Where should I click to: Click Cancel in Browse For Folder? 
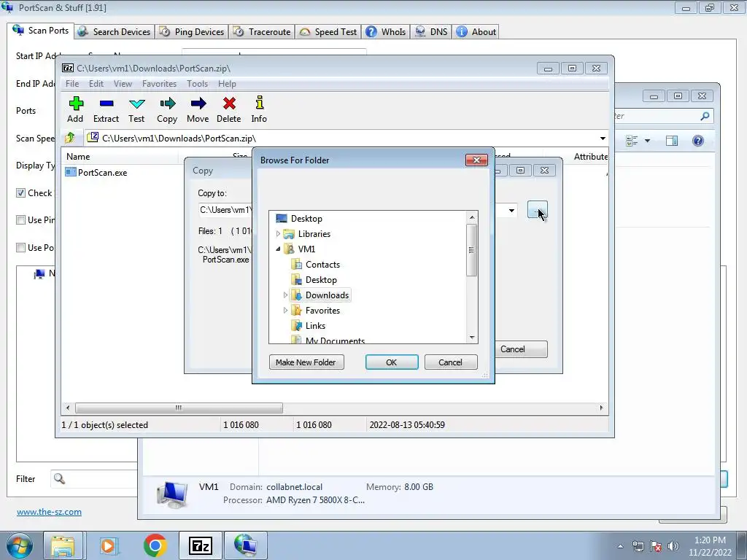[x=450, y=362]
